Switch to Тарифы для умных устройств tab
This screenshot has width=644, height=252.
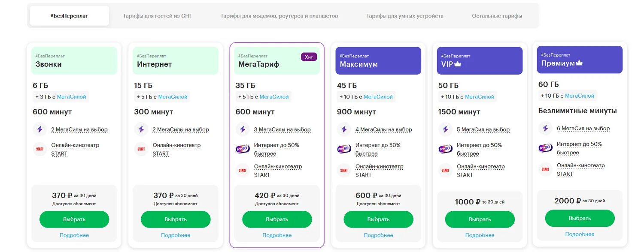point(404,16)
